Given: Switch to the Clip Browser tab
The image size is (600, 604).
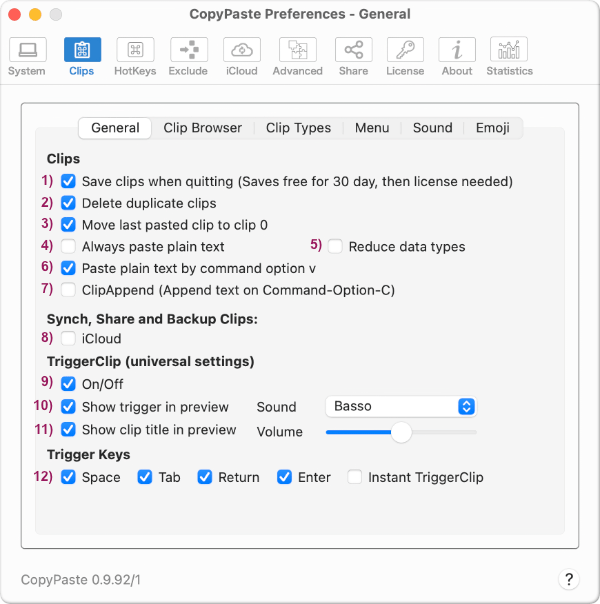Looking at the screenshot, I should tap(203, 128).
